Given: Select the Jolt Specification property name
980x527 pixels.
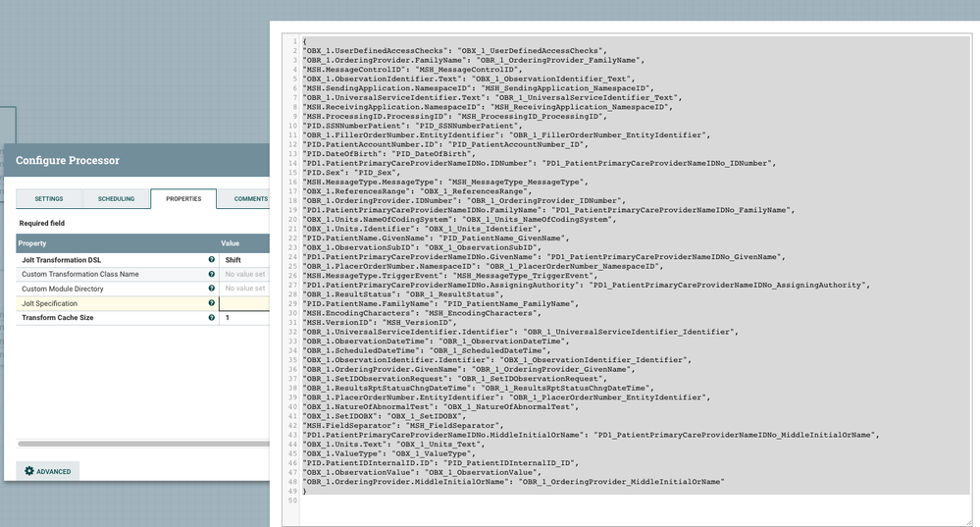Looking at the screenshot, I should (49, 303).
